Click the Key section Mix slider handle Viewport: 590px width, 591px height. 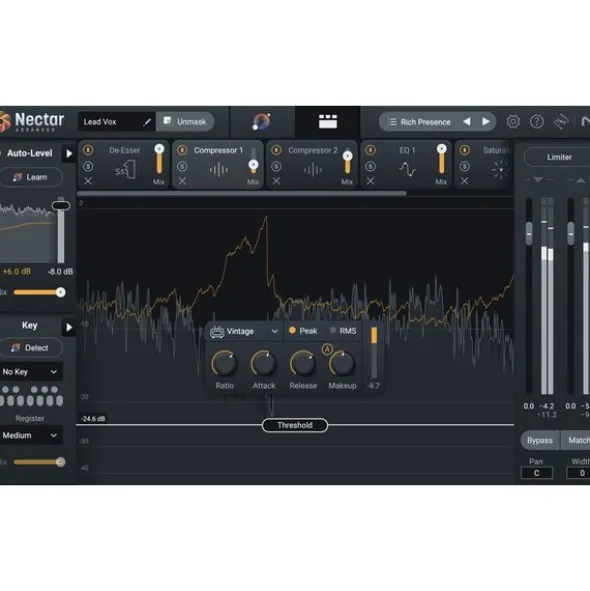(x=60, y=462)
